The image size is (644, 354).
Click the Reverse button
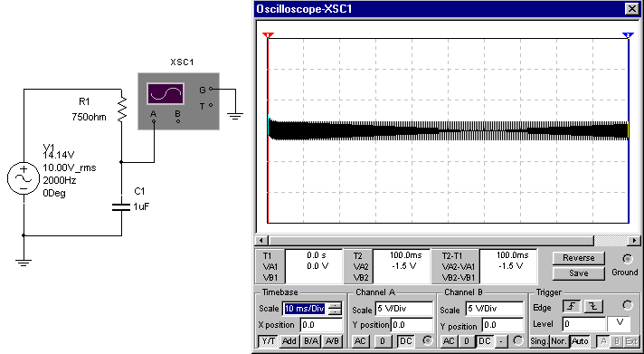(x=578, y=258)
